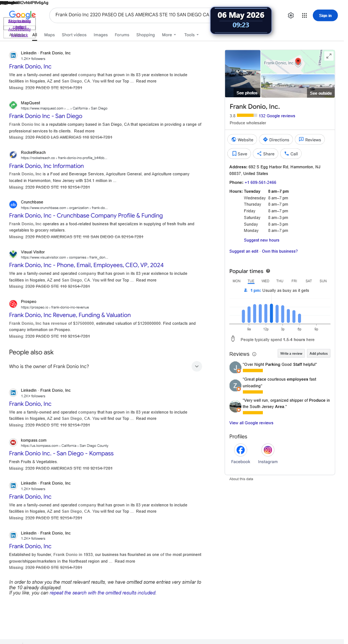Expand 'Who is the owner of Frank Donio Inc?'

[106, 367]
